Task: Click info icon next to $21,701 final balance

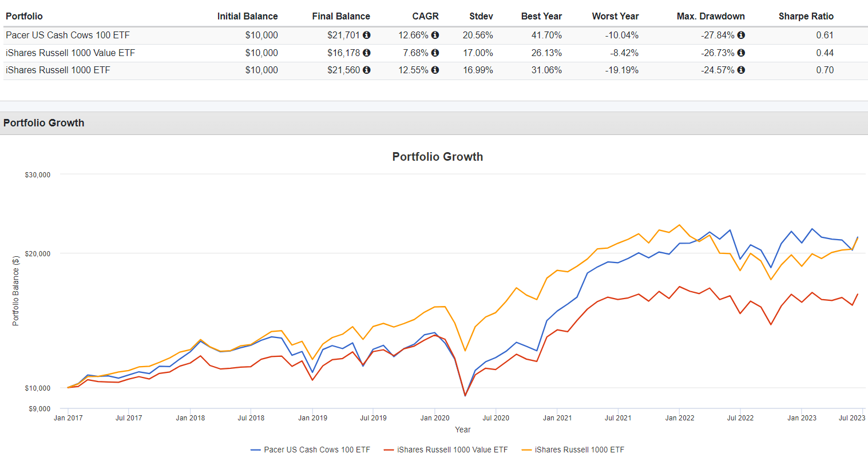Action: click(367, 35)
